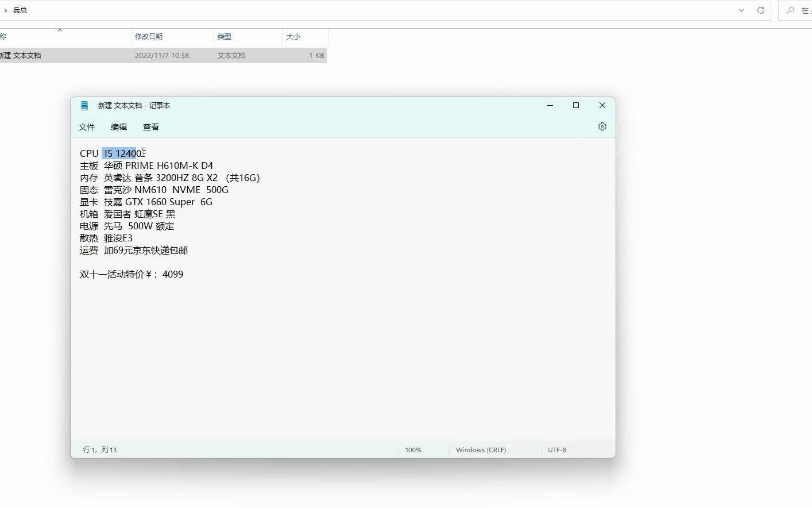Open the 查看 menu in Notepad
Screen dimensions: 812x508
[151, 127]
